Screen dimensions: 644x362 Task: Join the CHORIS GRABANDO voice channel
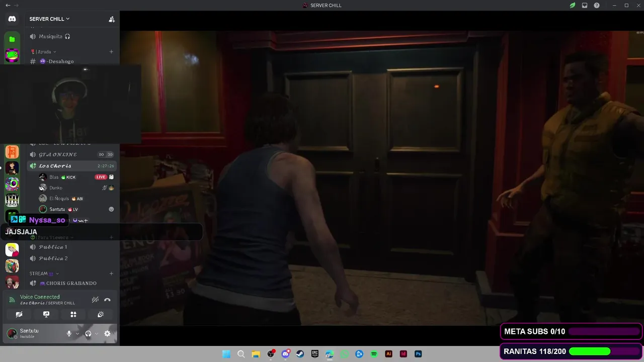coord(72,283)
